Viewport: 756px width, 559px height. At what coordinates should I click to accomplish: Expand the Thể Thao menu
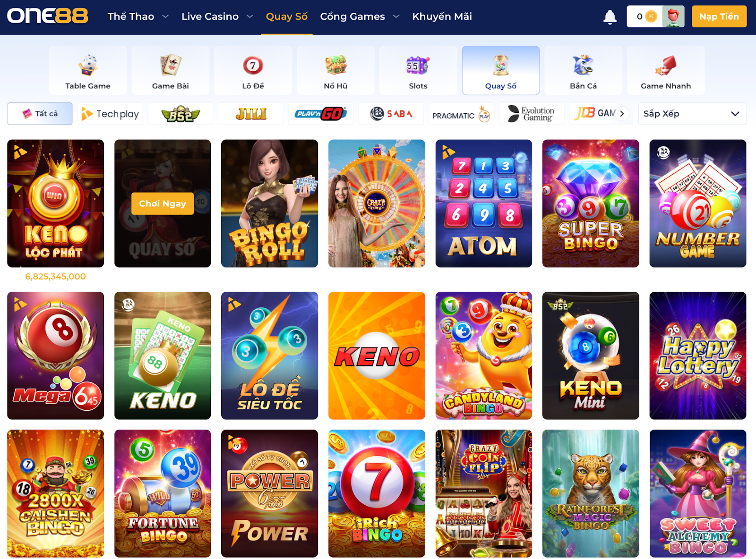pyautogui.click(x=138, y=17)
